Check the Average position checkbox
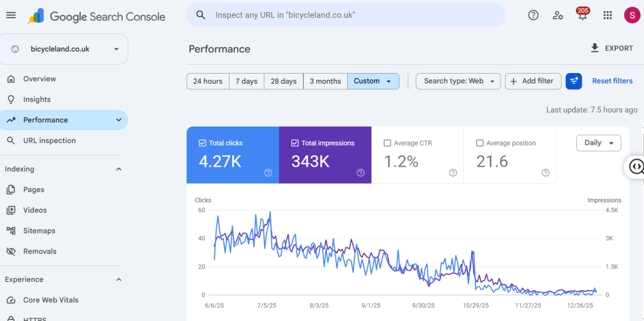644x321 pixels. click(x=479, y=143)
